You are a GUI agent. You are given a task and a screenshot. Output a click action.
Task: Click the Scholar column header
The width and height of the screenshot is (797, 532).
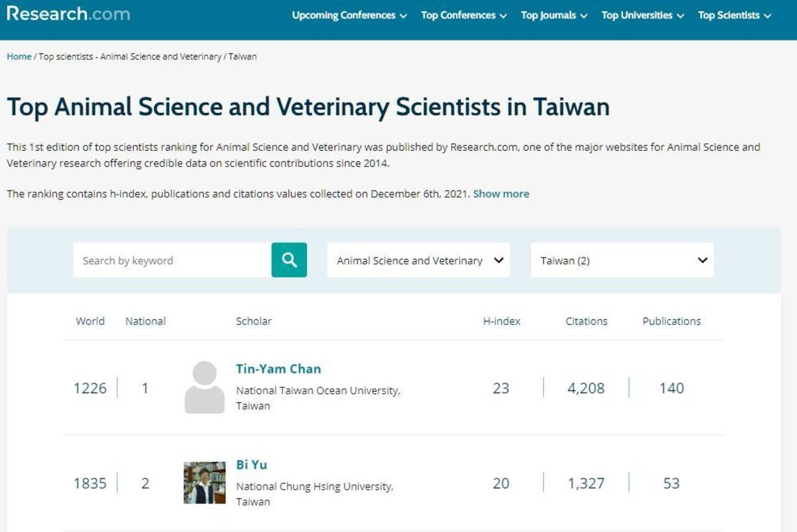[254, 321]
